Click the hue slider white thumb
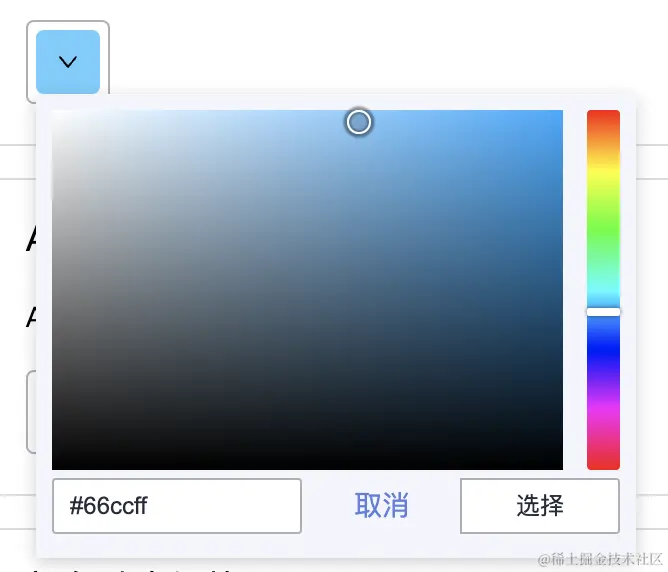Viewport: 668px width, 572px height. (603, 312)
